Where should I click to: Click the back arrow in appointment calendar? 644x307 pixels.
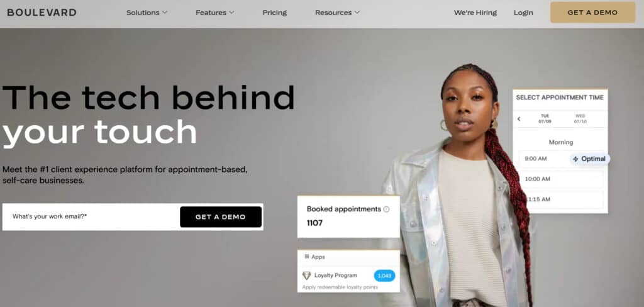519,119
